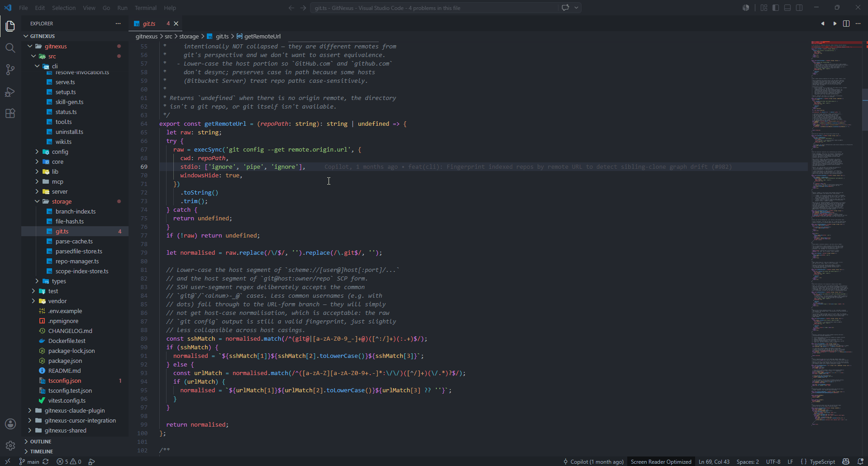This screenshot has height=466, width=868.
Task: Open the chat dropdown arrow in title bar
Action: click(576, 8)
